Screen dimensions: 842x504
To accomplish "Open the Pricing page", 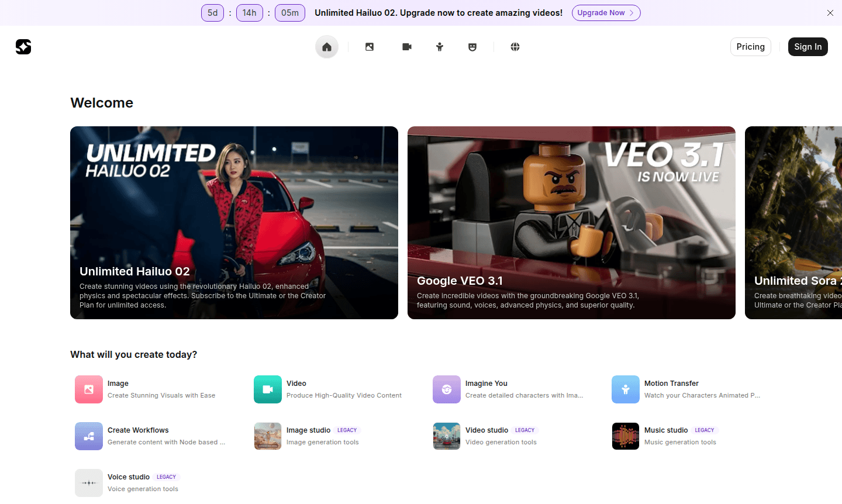I will (x=750, y=47).
